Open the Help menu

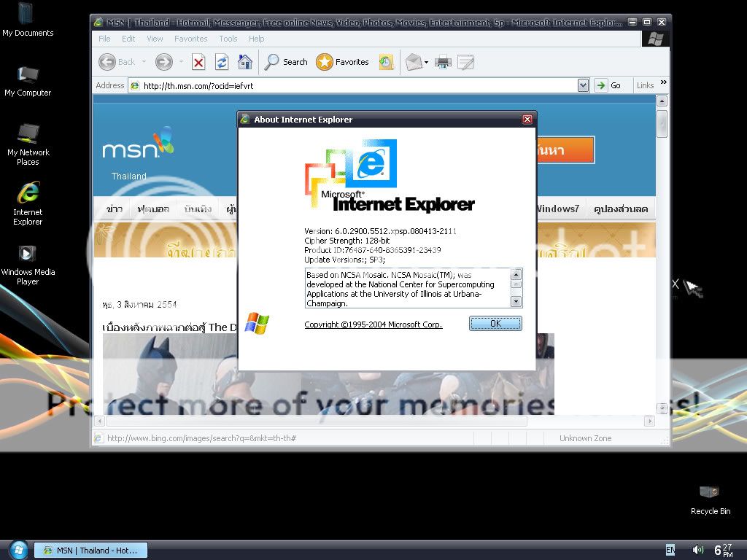(x=256, y=39)
